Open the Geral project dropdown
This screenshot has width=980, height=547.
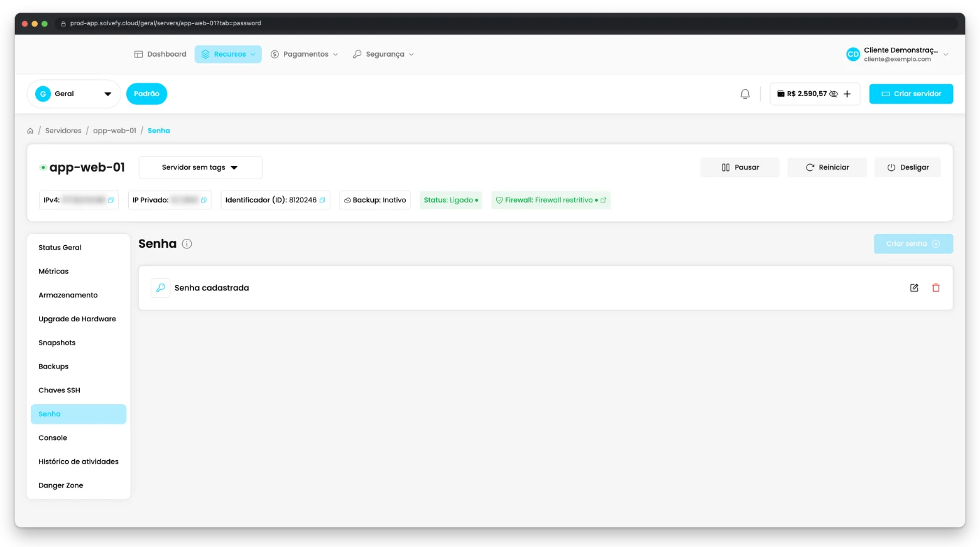click(x=74, y=94)
